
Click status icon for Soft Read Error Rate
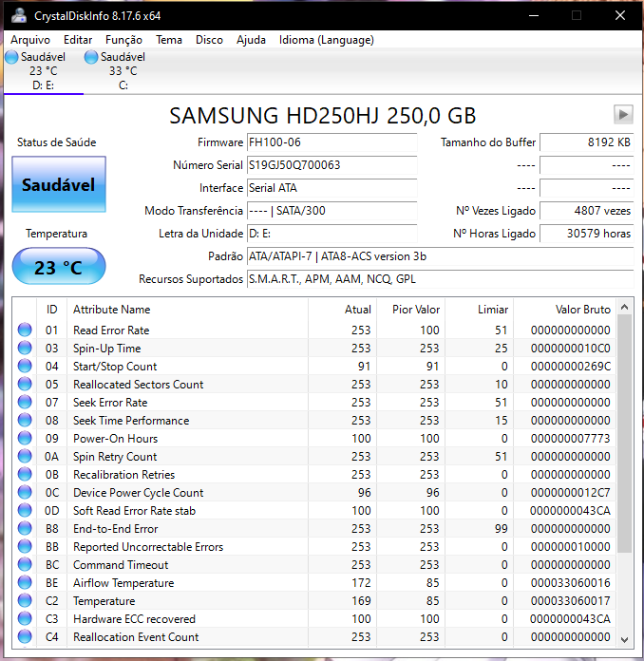point(25,510)
